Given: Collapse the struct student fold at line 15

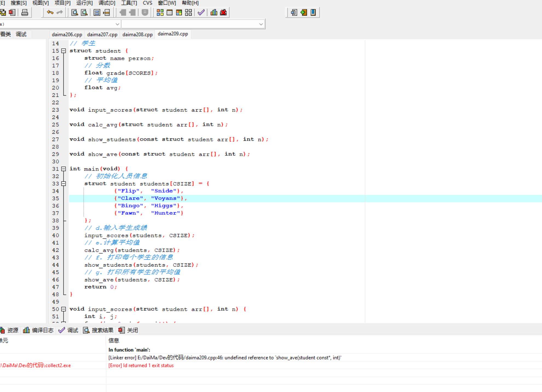Looking at the screenshot, I should pyautogui.click(x=63, y=51).
